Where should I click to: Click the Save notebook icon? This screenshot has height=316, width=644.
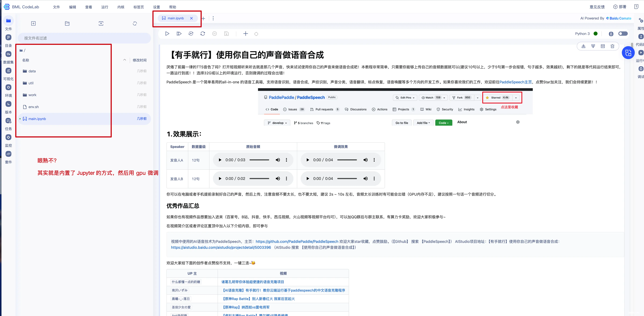pos(226,34)
